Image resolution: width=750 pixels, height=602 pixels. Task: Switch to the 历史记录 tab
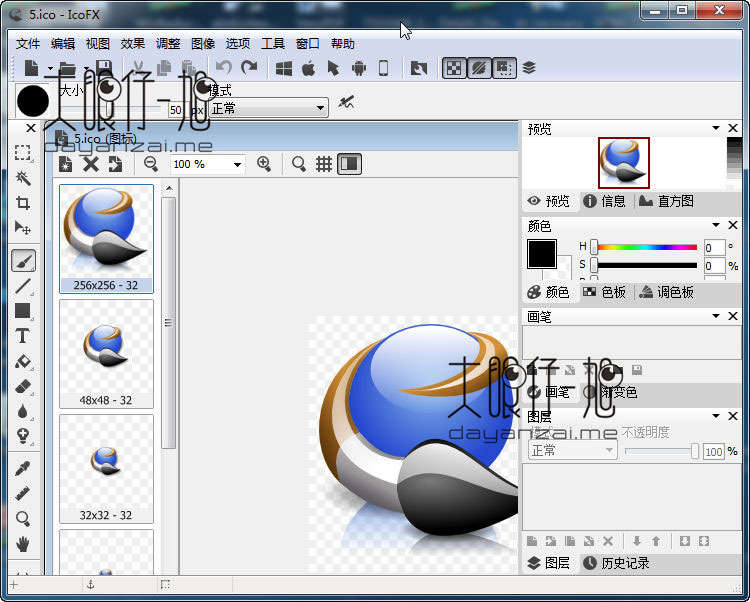616,563
